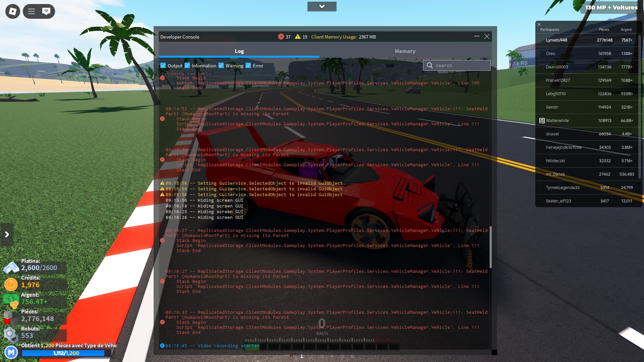This screenshot has width=644, height=362.
Task: Untick the Error log filter
Action: 248,66
